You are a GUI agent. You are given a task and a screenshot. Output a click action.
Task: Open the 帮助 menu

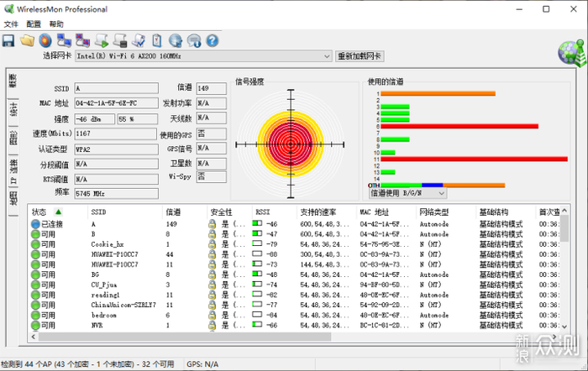(x=56, y=24)
